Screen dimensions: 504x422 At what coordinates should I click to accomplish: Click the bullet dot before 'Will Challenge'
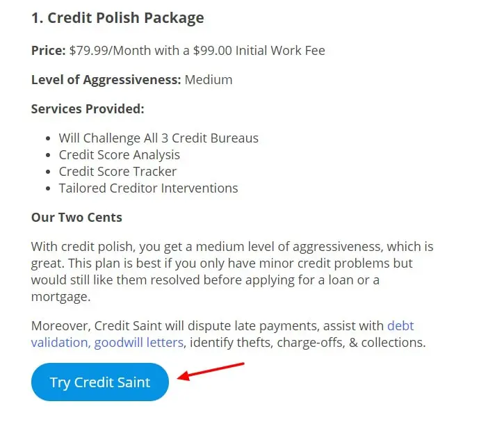point(47,139)
